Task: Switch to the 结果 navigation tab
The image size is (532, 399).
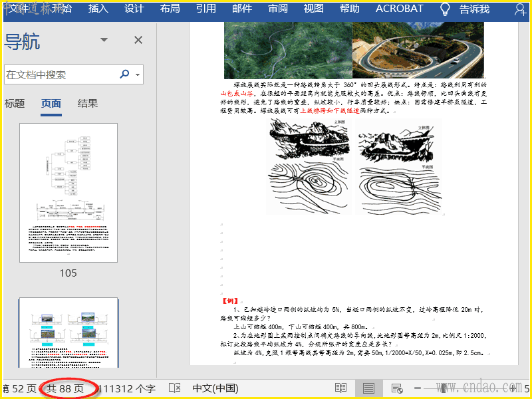Action: point(88,104)
